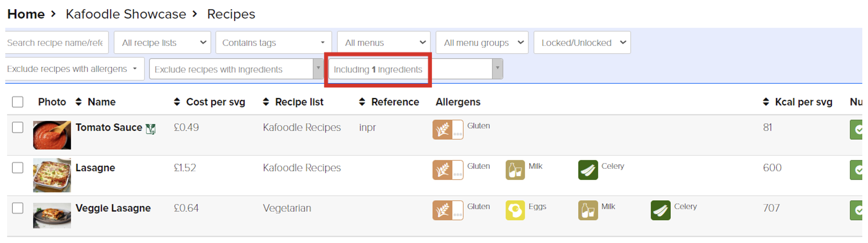Tick the Lasagne row checkbox

point(18,168)
